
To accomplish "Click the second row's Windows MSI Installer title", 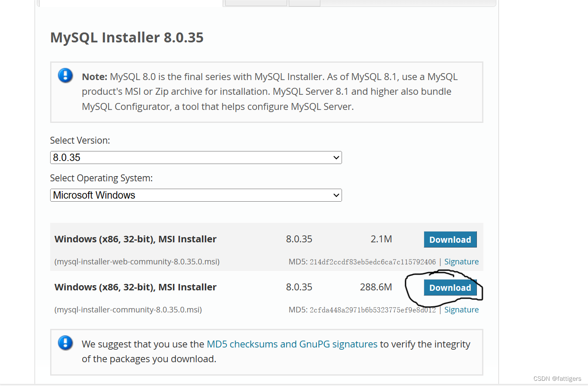I will tap(135, 287).
